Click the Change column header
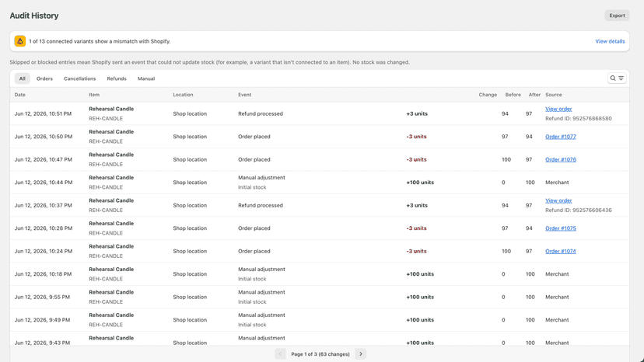 pyautogui.click(x=488, y=95)
